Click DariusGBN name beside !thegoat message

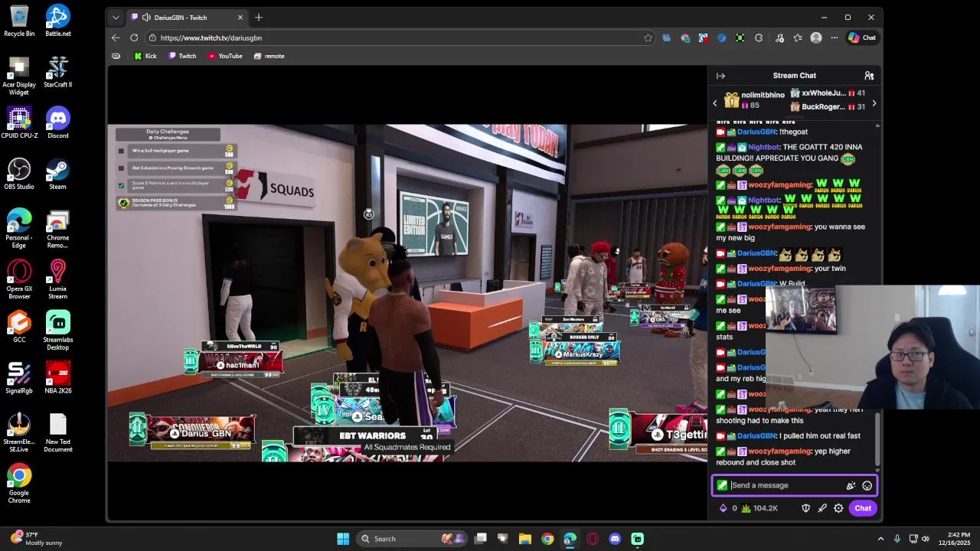(x=756, y=132)
